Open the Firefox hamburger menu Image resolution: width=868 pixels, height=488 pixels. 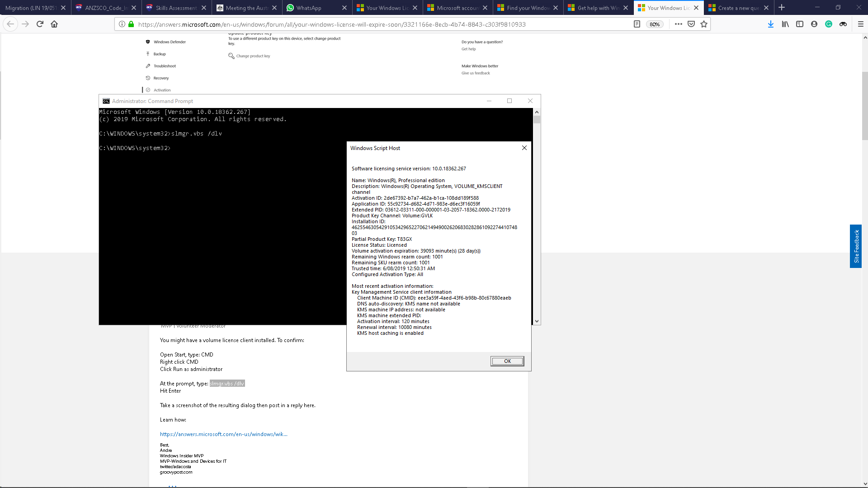click(861, 24)
